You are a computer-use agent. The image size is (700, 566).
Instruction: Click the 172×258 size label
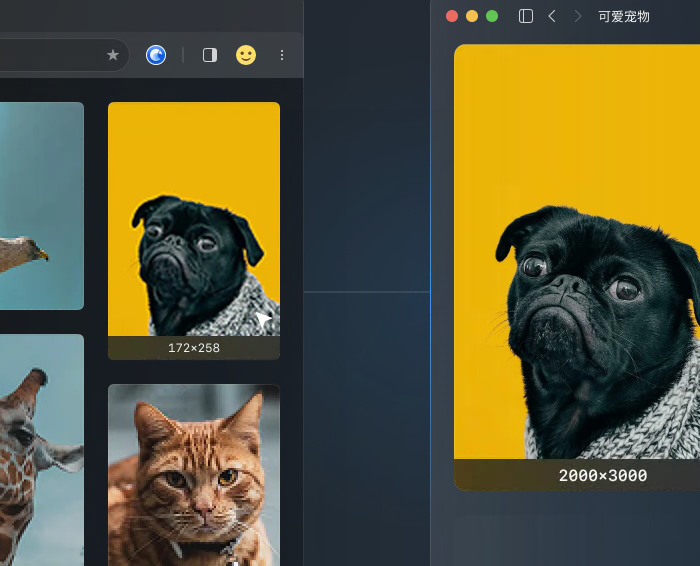point(194,348)
